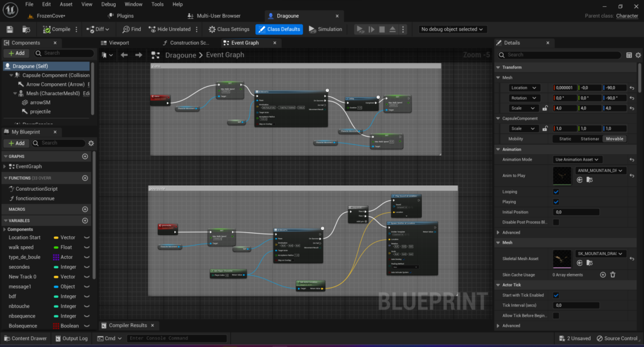Image resolution: width=644 pixels, height=347 pixels.
Task: Click the Save blueprint icon in the toolbar
Action: pyautogui.click(x=9, y=29)
